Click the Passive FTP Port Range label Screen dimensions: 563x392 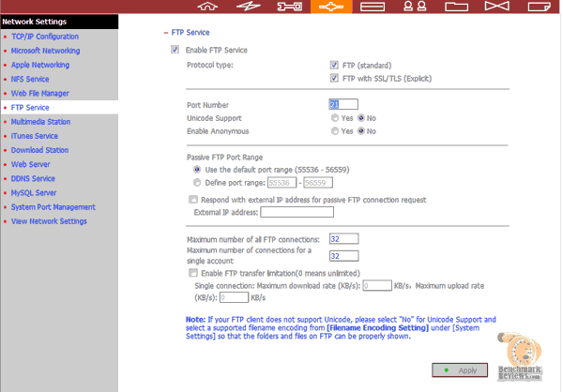[224, 158]
